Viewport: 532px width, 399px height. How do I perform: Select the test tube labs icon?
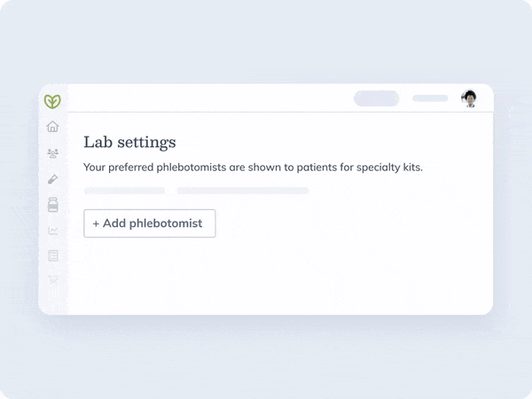tap(52, 179)
